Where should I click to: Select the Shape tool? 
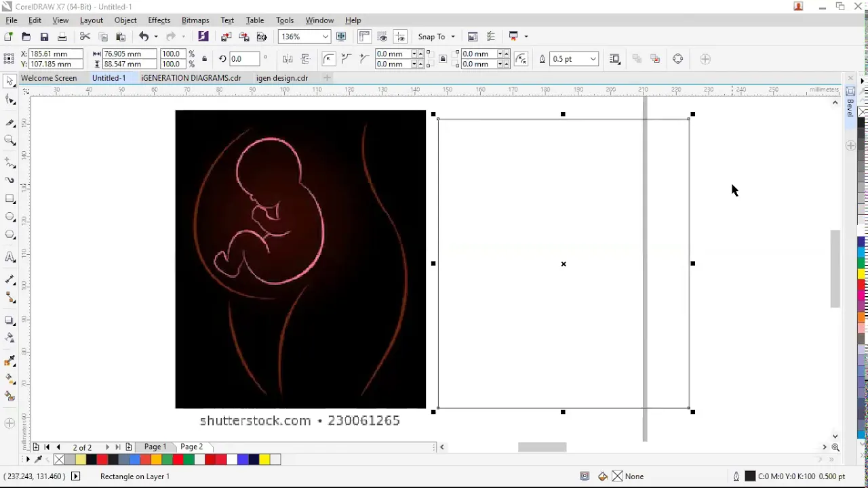(x=9, y=100)
